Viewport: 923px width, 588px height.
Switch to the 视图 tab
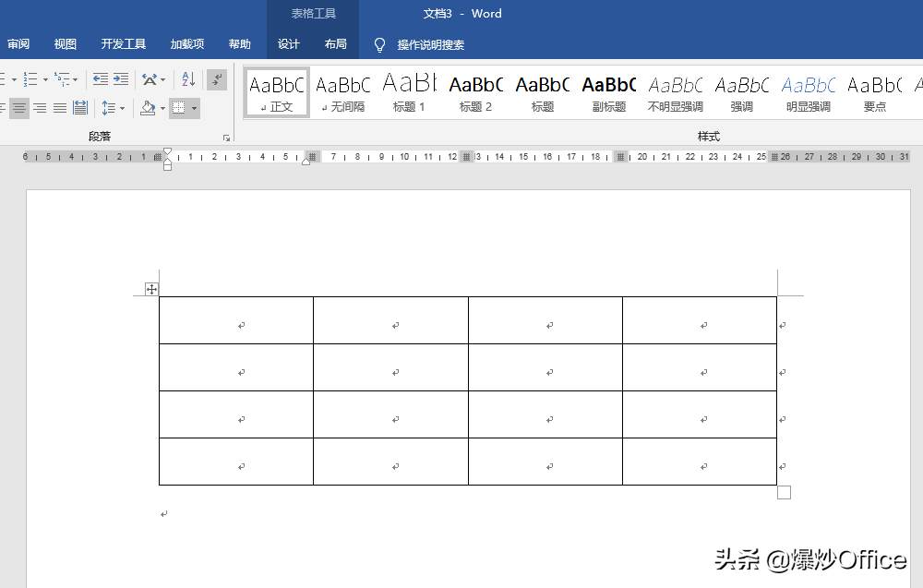tap(66, 44)
